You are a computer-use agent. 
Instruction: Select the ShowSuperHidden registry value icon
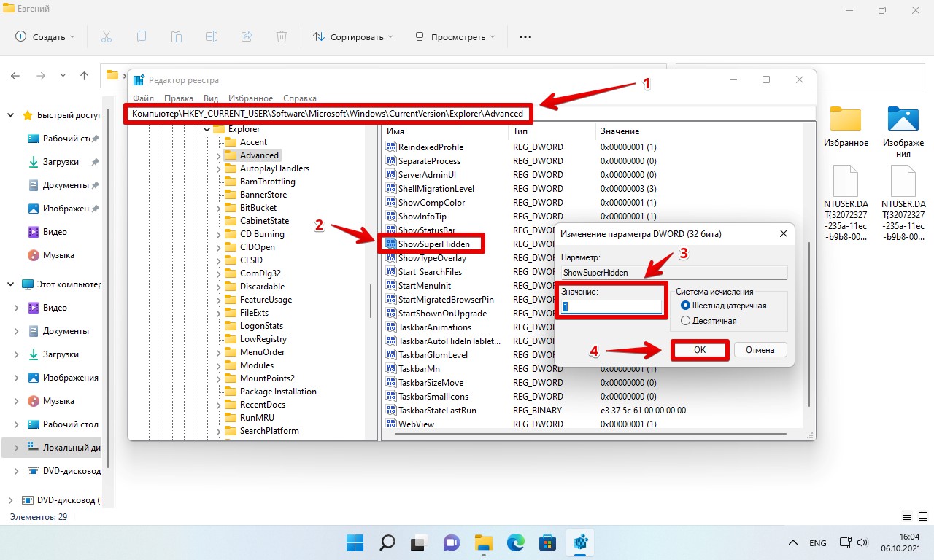pyautogui.click(x=390, y=244)
